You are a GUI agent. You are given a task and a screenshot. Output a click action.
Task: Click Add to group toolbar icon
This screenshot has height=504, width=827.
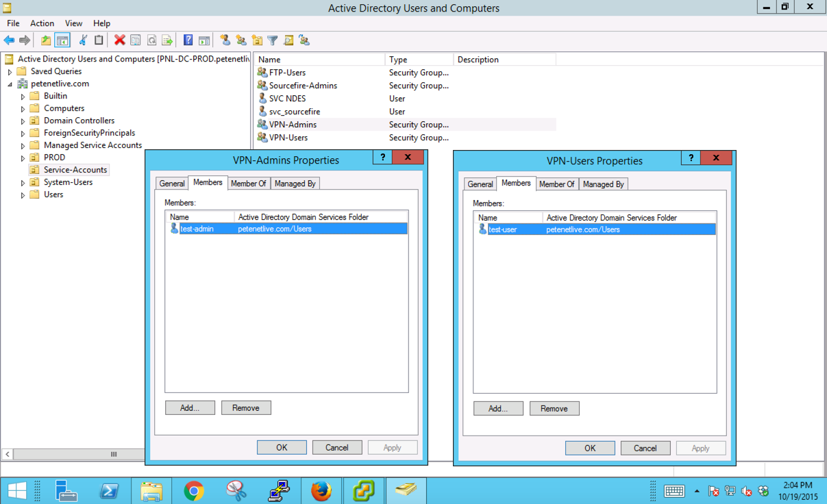point(304,40)
